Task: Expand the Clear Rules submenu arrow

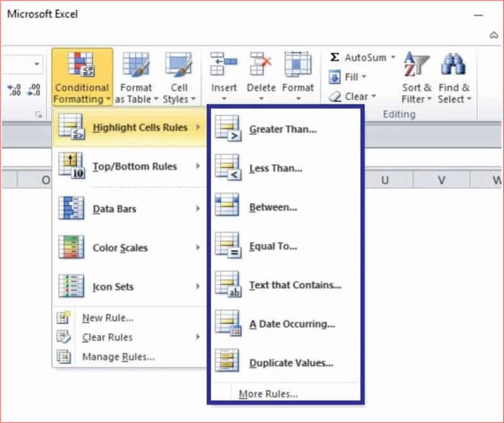Action: coord(198,337)
